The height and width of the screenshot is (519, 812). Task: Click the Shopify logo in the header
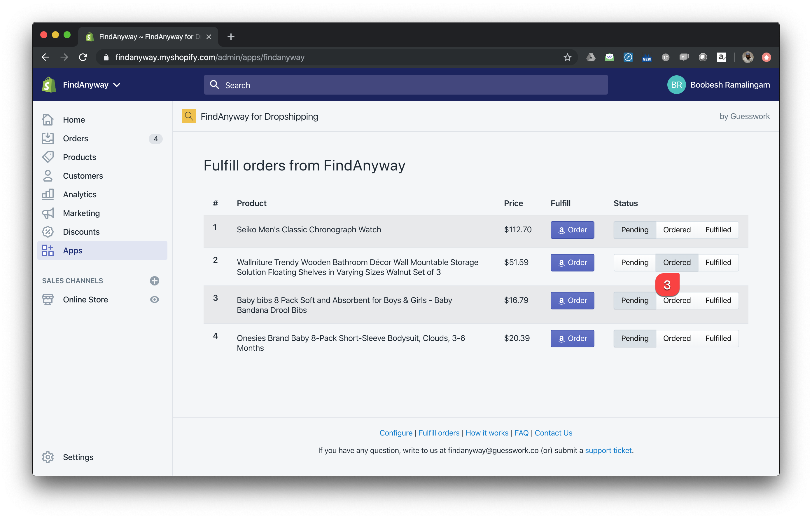(49, 85)
